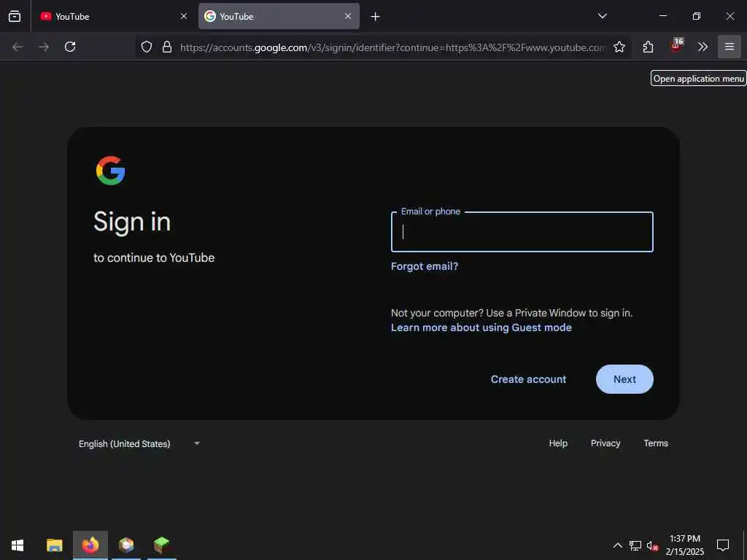747x560 pixels.
Task: Show more tools overflow chevrons
Action: click(703, 47)
